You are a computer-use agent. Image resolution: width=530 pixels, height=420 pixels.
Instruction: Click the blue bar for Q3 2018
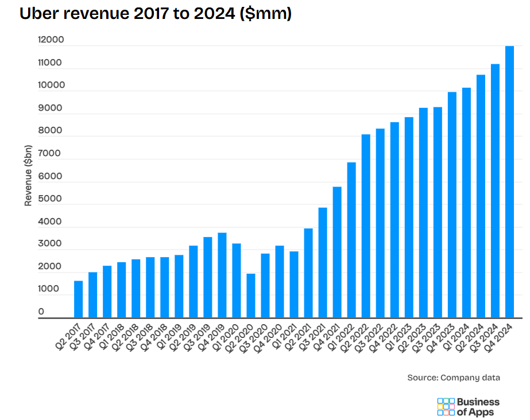pos(150,287)
